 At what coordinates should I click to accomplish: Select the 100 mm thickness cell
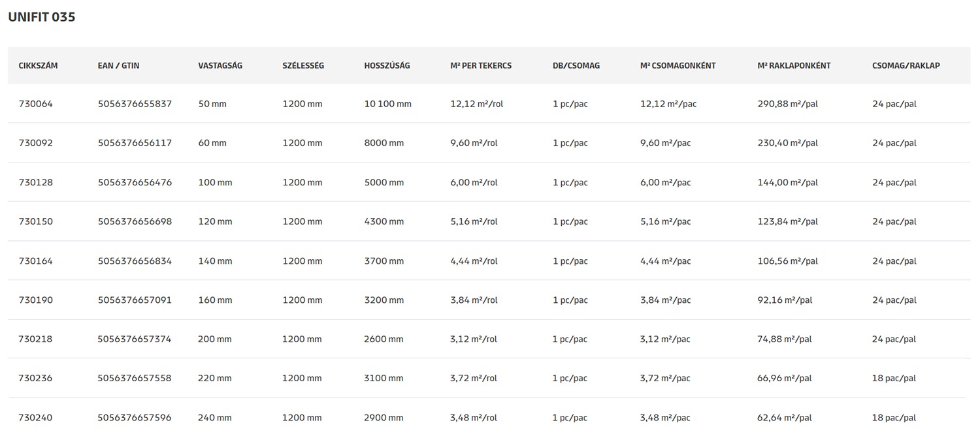215,182
